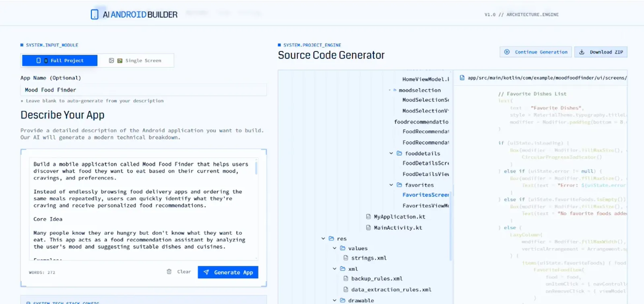The height and width of the screenshot is (304, 644).
Task: Click the '// Favorite Dishes List' code comment
Action: pos(532,94)
